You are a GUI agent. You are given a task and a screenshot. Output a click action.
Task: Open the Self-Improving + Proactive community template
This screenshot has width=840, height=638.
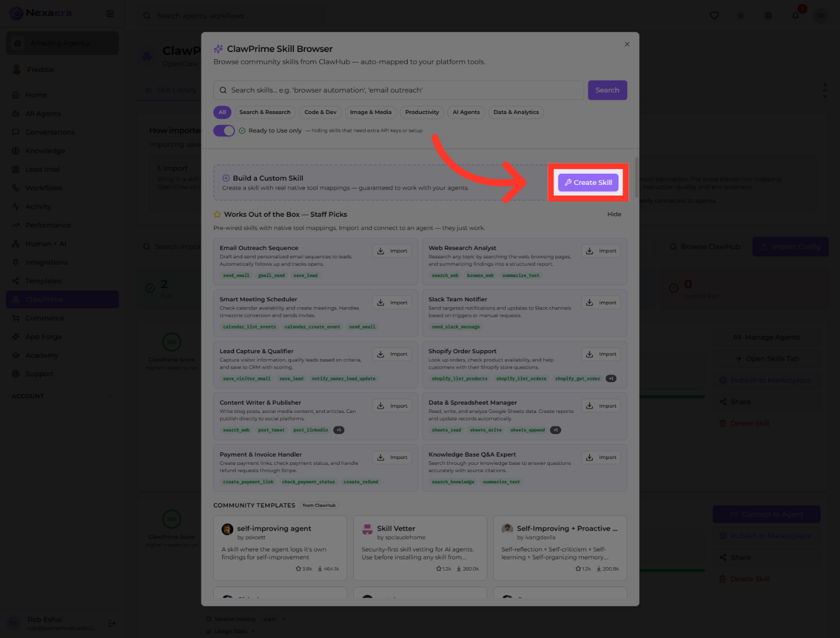pos(560,548)
